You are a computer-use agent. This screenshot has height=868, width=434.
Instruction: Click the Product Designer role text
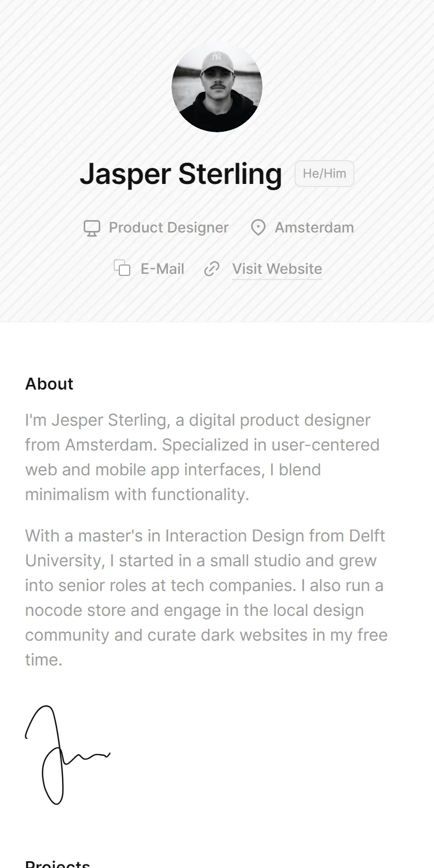[168, 228]
